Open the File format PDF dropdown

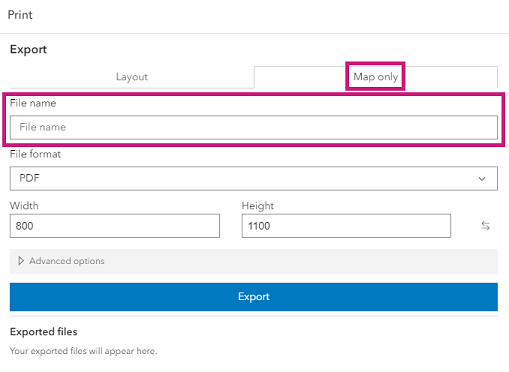coord(254,178)
